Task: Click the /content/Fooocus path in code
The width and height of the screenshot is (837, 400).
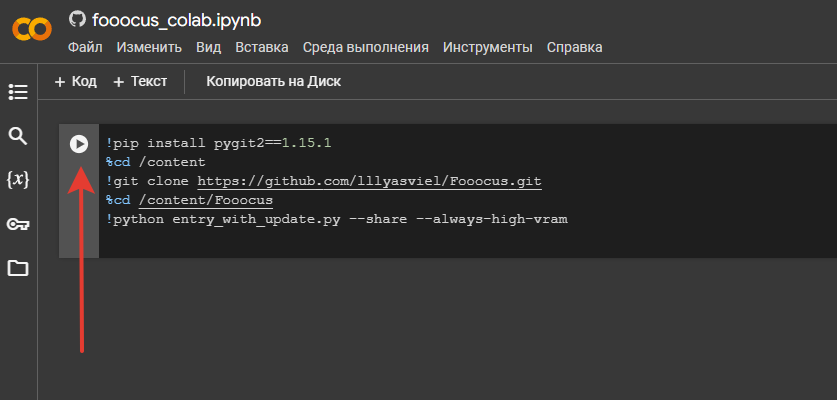Action: pyautogui.click(x=206, y=200)
